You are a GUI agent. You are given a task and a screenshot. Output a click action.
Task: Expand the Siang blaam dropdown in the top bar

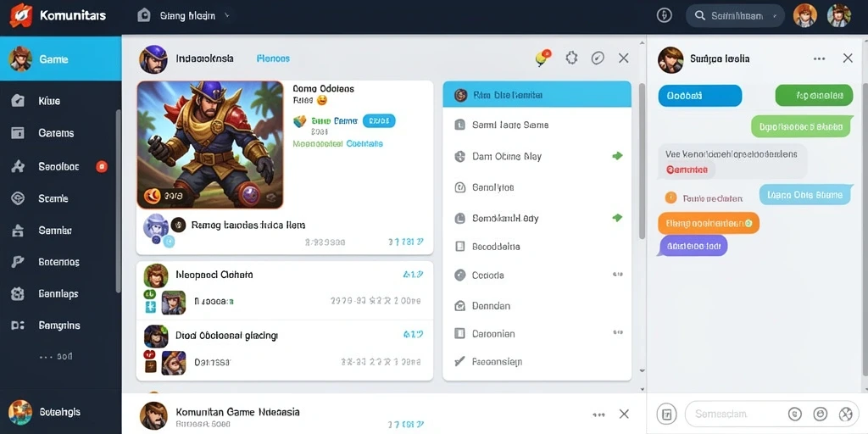tap(226, 16)
